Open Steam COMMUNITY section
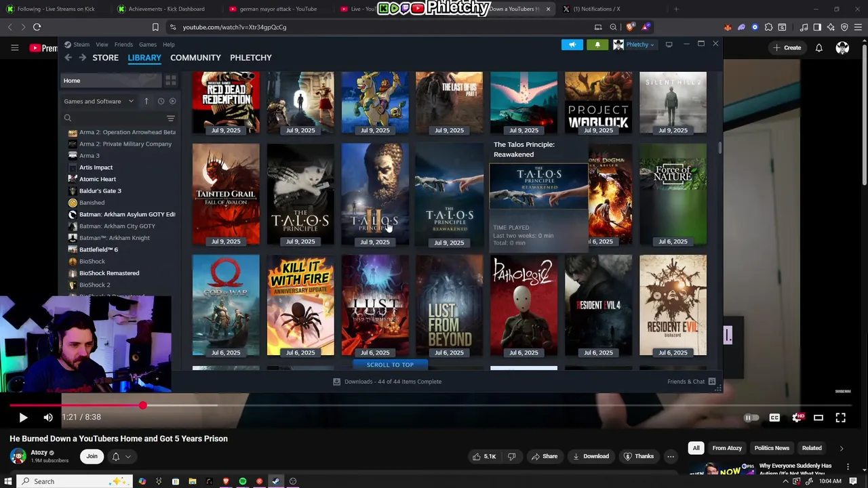The image size is (868, 488). [x=195, y=58]
